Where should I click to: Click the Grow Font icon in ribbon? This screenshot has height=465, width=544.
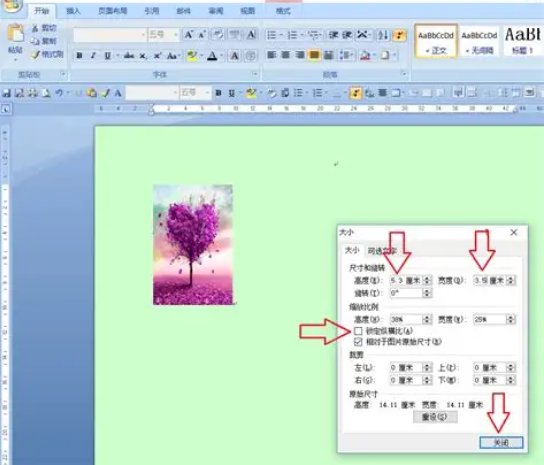188,35
